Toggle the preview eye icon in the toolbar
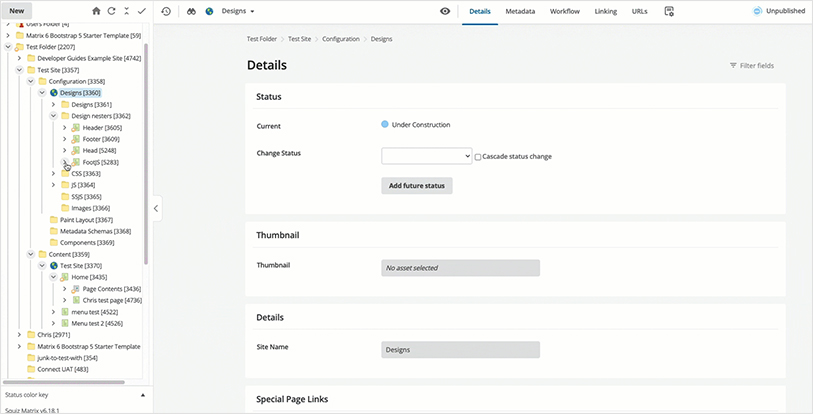The width and height of the screenshot is (813, 414). coord(445,11)
